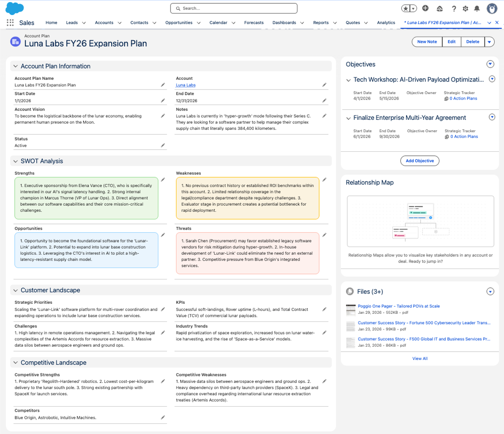Collapse the Customer Landscape section
The height and width of the screenshot is (434, 504).
[16, 290]
